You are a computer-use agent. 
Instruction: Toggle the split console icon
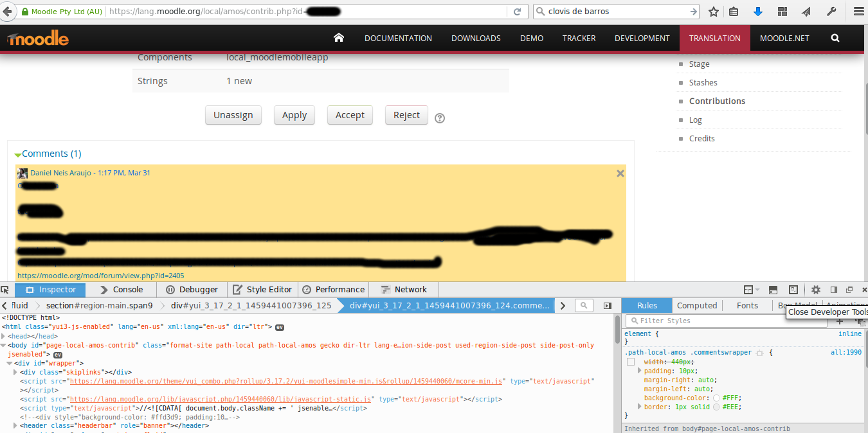[773, 290]
